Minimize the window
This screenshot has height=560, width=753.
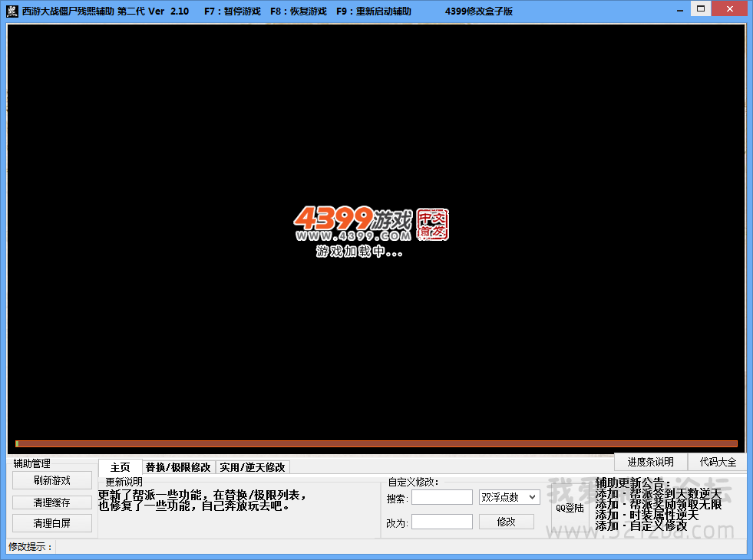(680, 10)
